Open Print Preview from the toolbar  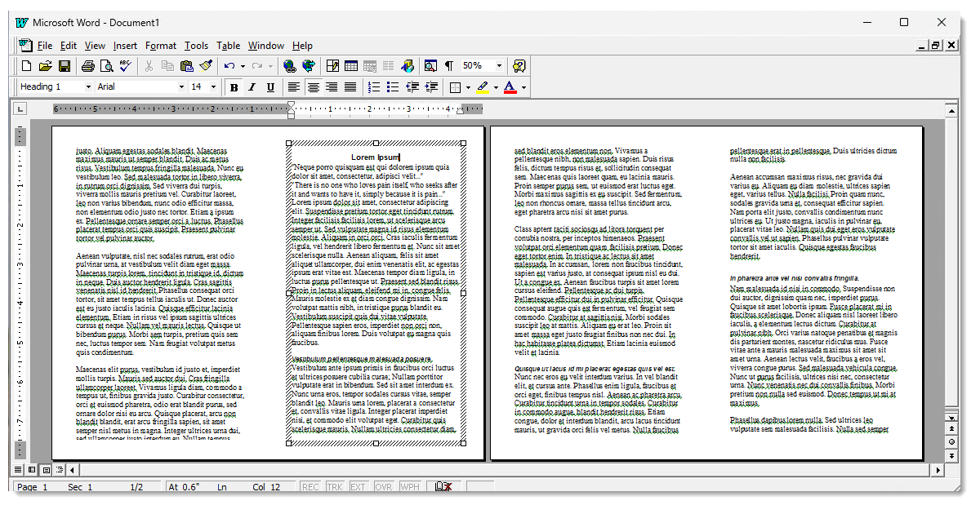click(x=106, y=66)
